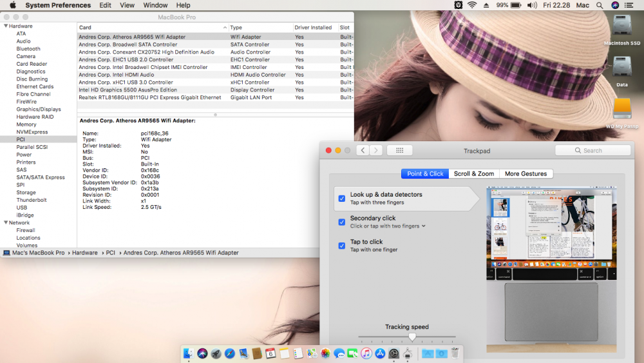The width and height of the screenshot is (644, 363).
Task: Open Messages speech bubble in Dock
Action: click(x=339, y=353)
